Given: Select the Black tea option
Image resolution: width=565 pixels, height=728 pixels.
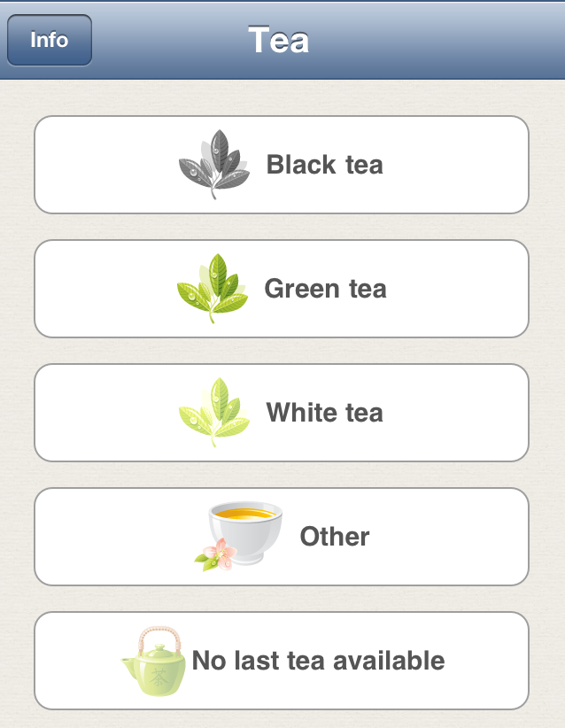Looking at the screenshot, I should pos(282,165).
